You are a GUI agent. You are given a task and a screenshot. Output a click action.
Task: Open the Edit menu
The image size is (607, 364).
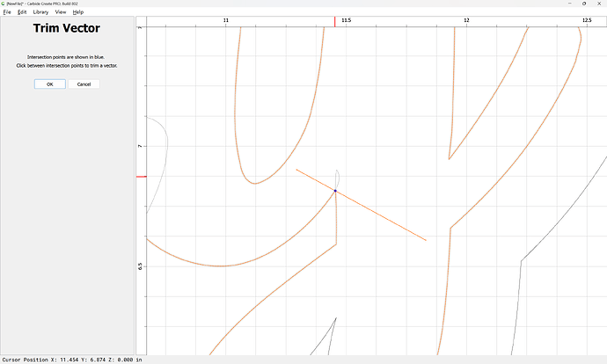point(22,12)
